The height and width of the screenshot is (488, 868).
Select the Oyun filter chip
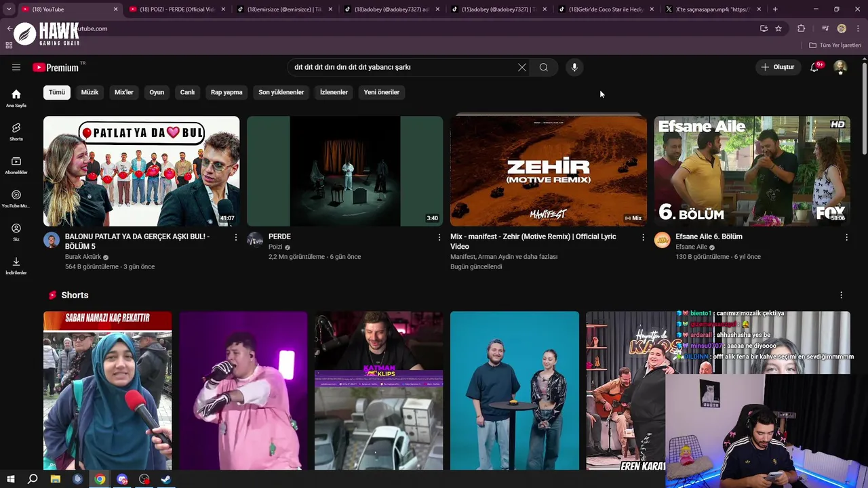157,92
